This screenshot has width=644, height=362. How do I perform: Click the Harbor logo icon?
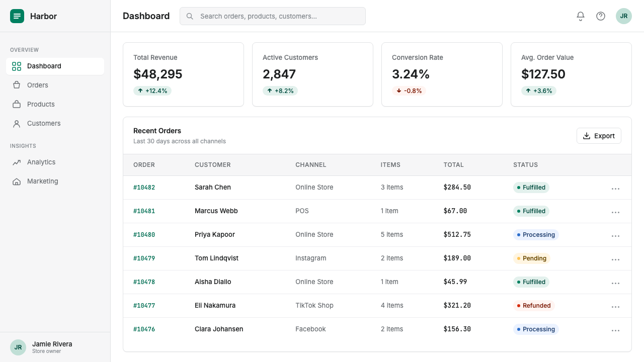tap(17, 16)
